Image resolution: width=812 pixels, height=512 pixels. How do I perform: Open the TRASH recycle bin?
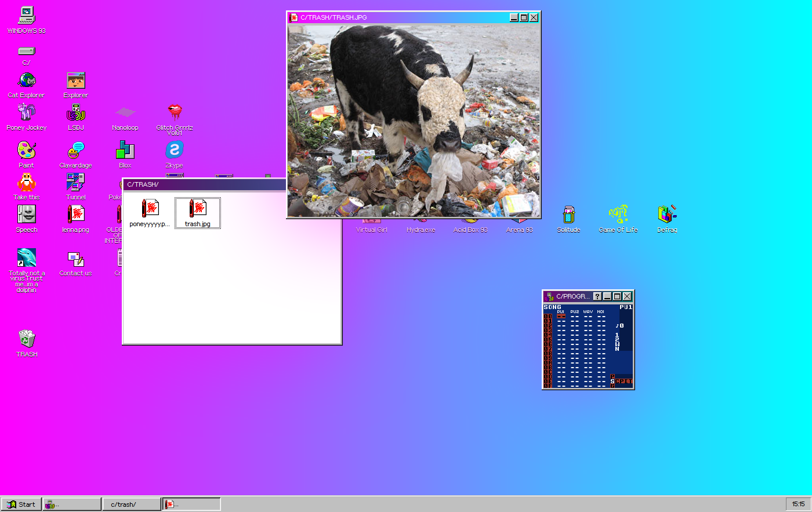[x=26, y=339]
